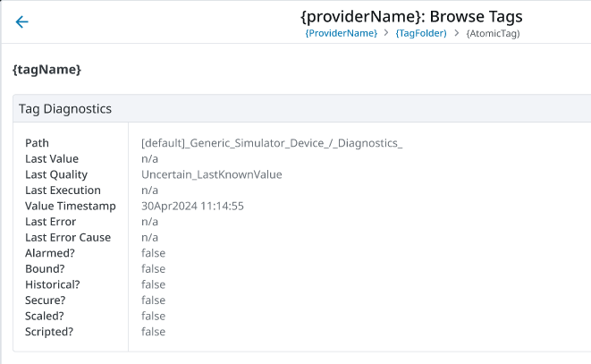591x364 pixels.
Task: Select the Historical? label
Action: (x=53, y=284)
